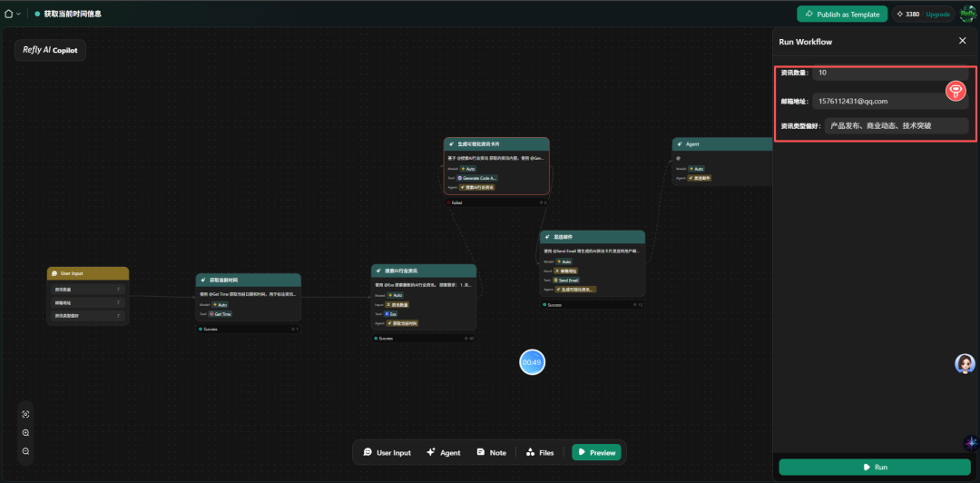The width and height of the screenshot is (980, 483).
Task: Select the 搜索AI行业资讯 node header
Action: click(x=424, y=271)
